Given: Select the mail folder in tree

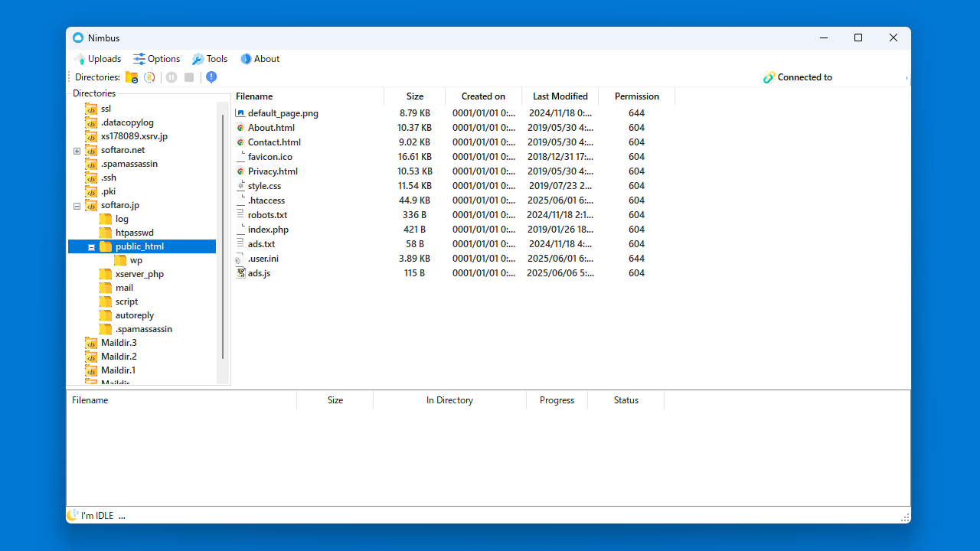Looking at the screenshot, I should 124,288.
